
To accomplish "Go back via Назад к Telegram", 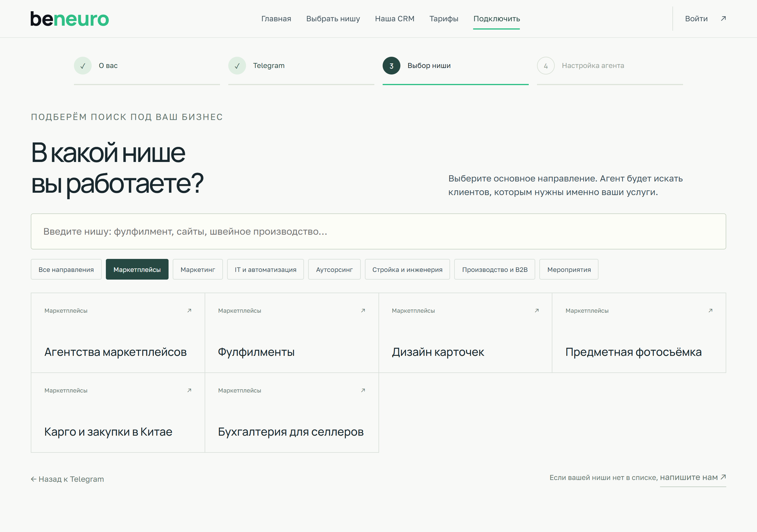I will pos(67,479).
